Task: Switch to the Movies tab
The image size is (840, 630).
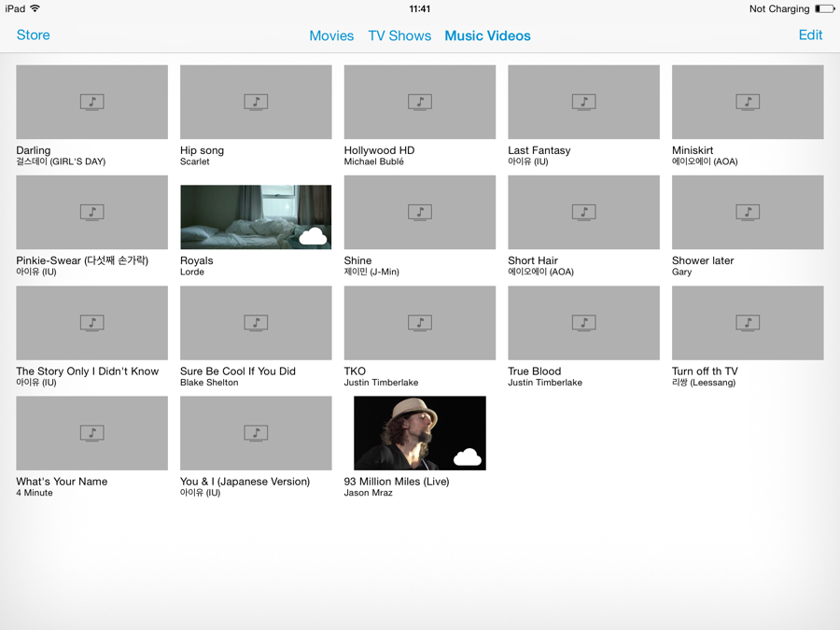Action: (x=331, y=35)
